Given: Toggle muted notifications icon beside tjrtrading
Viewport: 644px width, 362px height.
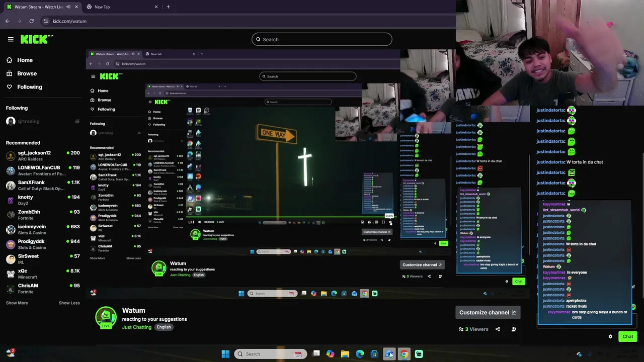Looking at the screenshot, I should pos(77,121).
